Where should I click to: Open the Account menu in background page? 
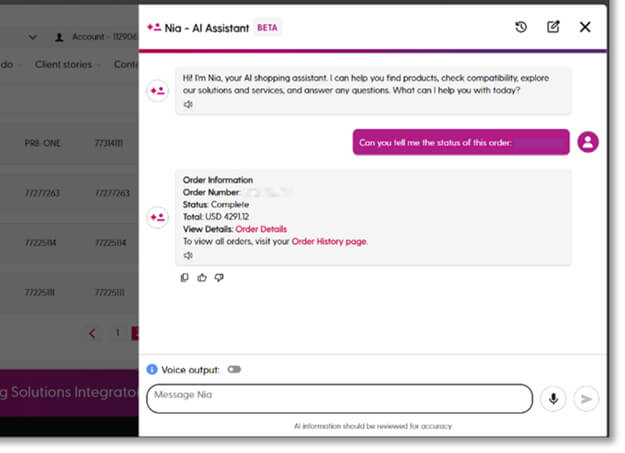pyautogui.click(x=96, y=37)
